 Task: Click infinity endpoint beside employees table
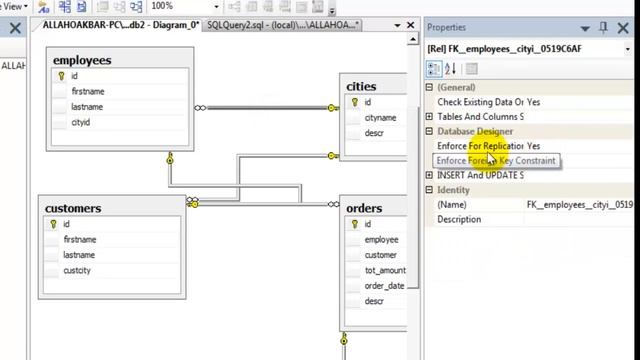[200, 108]
